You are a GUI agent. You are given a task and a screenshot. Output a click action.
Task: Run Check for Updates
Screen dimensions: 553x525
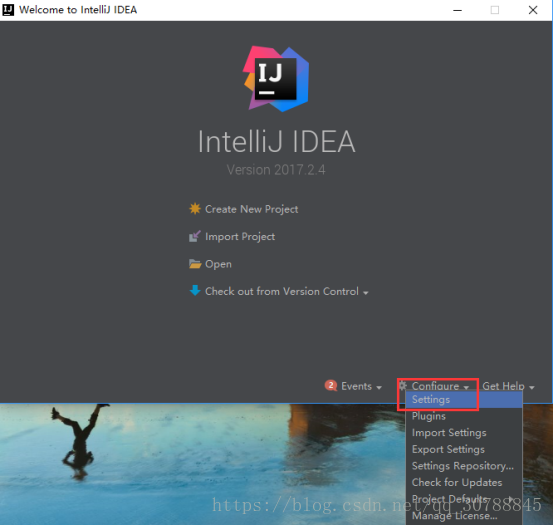click(464, 482)
